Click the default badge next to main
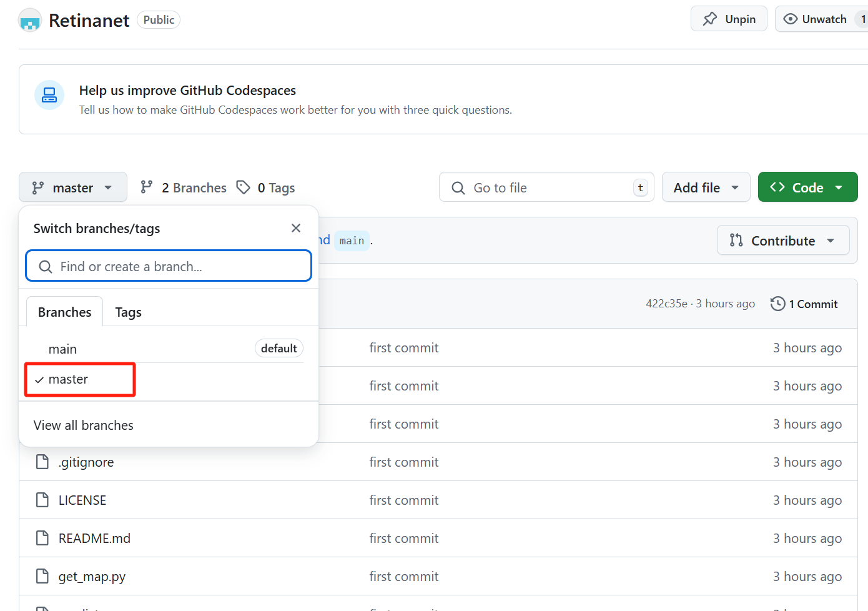This screenshot has width=868, height=611. click(x=279, y=349)
